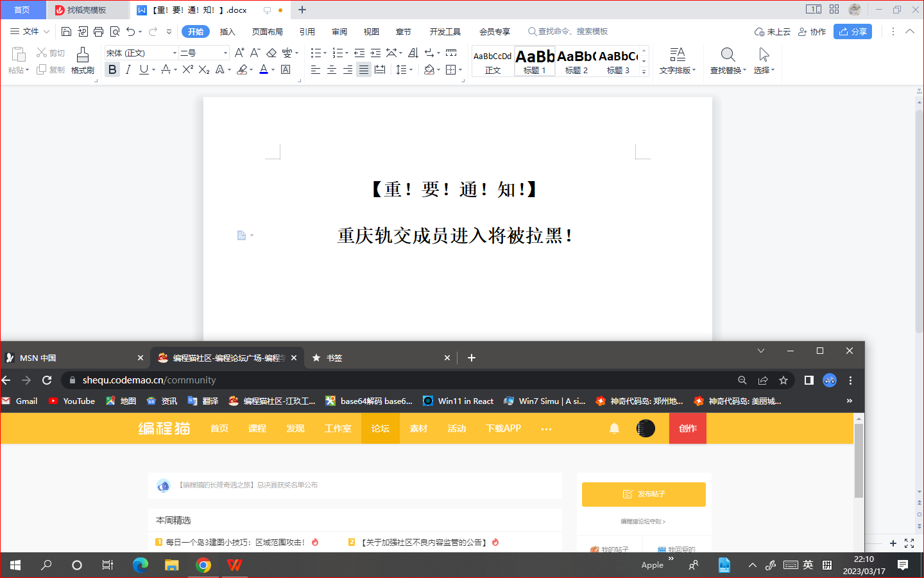The image size is (924, 578).
Task: Click the bulleted list icon
Action: 316,53
